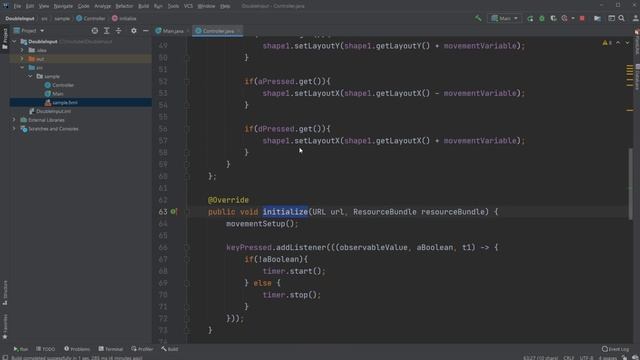Open the Edit menu
Screen dimensions: 640x360
pyautogui.click(x=30, y=6)
